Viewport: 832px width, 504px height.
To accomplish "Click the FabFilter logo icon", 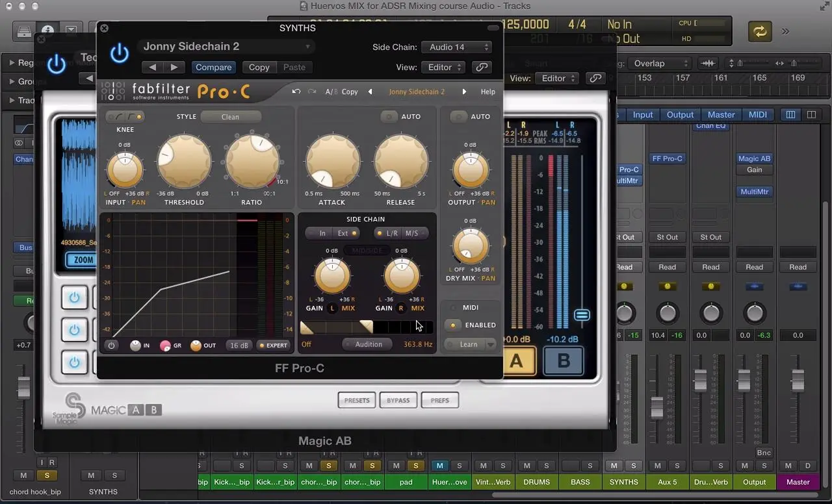I will [x=113, y=92].
